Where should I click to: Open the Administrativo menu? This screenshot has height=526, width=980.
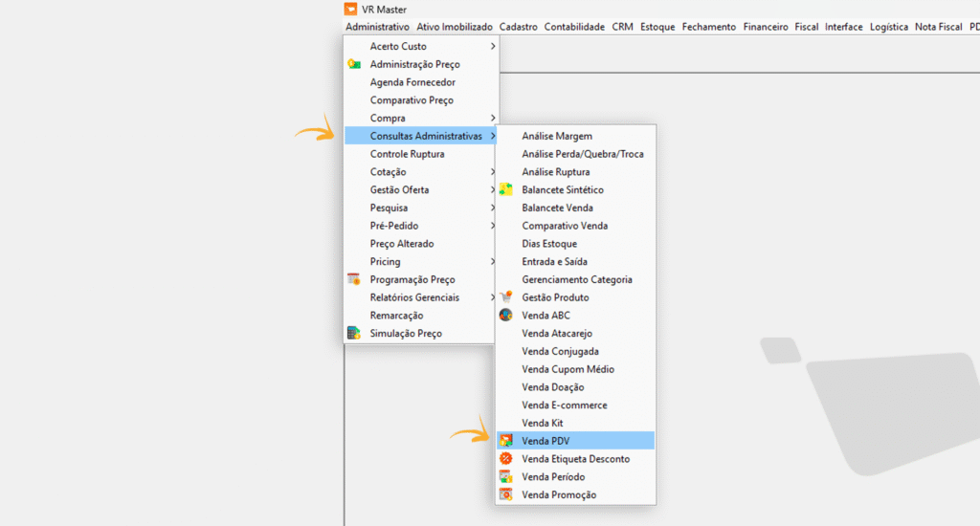pos(377,27)
